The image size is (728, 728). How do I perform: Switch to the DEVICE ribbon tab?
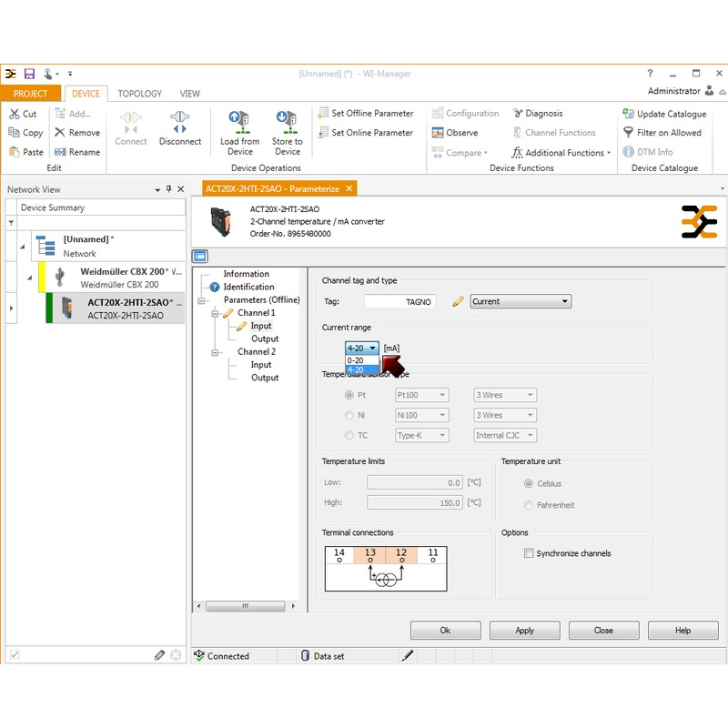[x=86, y=94]
